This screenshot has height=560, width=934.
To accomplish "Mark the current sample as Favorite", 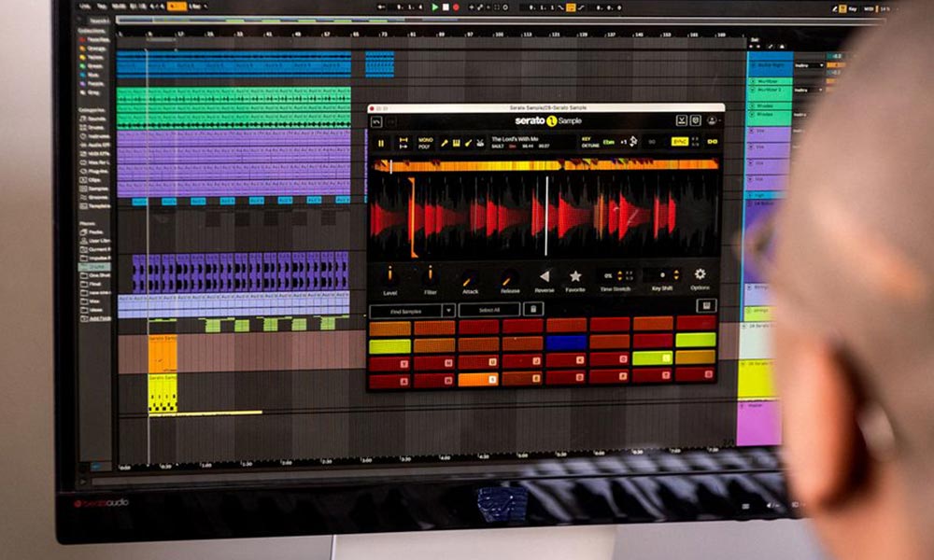I will click(576, 275).
